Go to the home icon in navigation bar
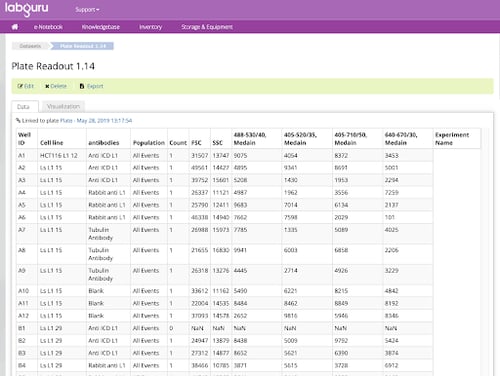Viewport: 500px width, 376px height. click(x=15, y=27)
